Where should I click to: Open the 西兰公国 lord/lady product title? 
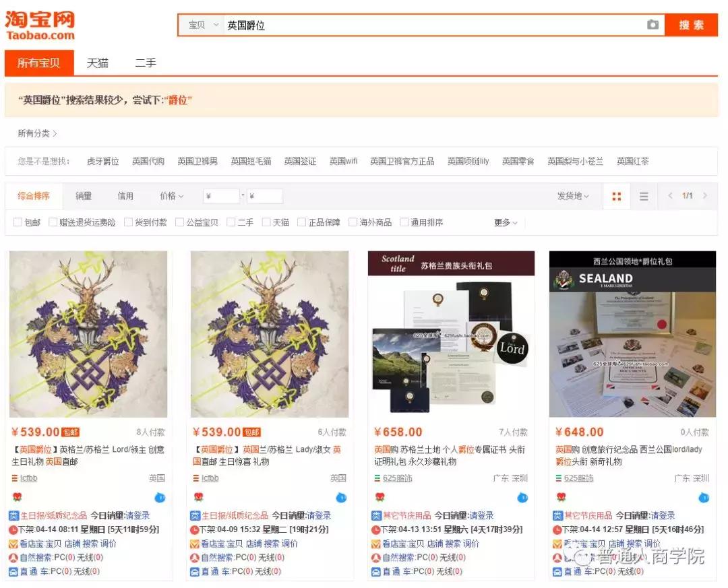629,455
